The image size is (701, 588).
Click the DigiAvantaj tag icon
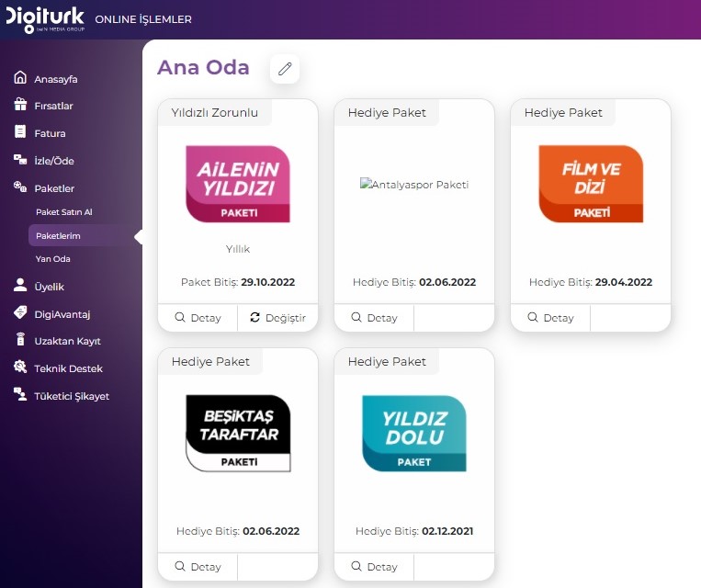20,312
